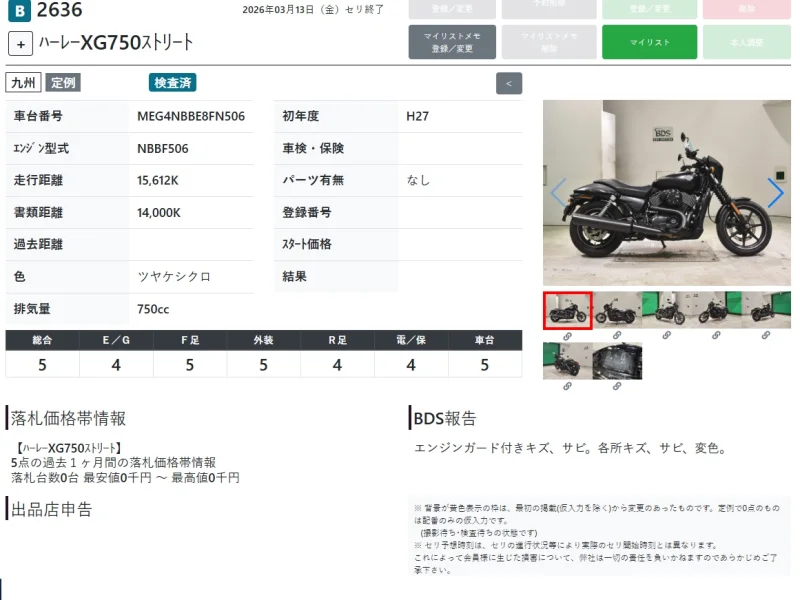
Task: Click マイリストメモ 登録/変更 button
Action: [452, 42]
